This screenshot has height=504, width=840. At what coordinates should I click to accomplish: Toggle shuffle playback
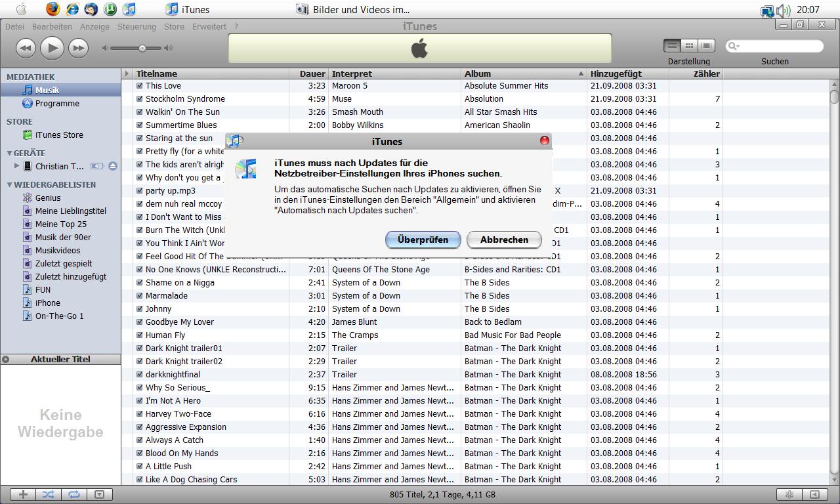(49, 494)
